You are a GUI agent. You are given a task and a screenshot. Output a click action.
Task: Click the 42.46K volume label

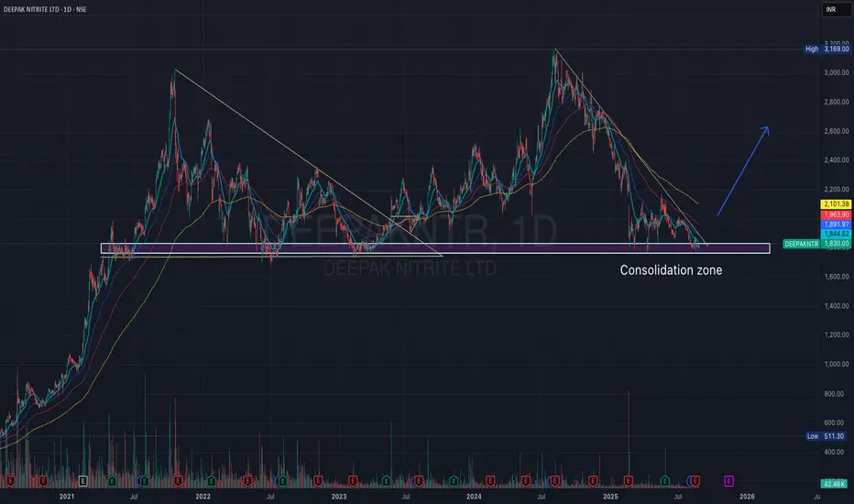[x=835, y=484]
